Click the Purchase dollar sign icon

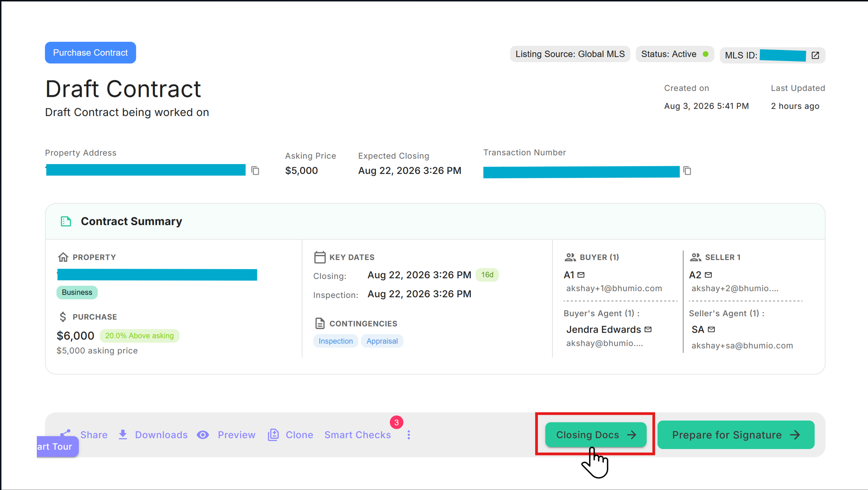pos(63,317)
